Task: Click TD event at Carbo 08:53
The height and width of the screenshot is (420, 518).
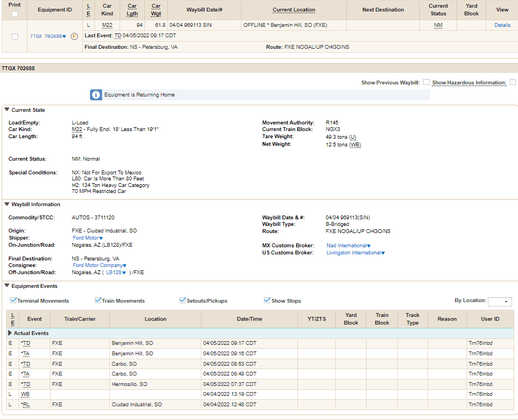Action: click(25, 364)
